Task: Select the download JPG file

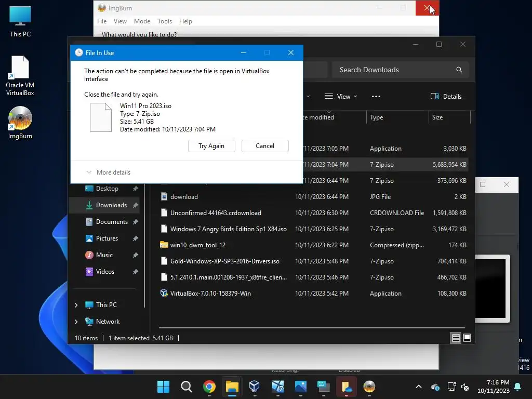Action: (x=313, y=197)
